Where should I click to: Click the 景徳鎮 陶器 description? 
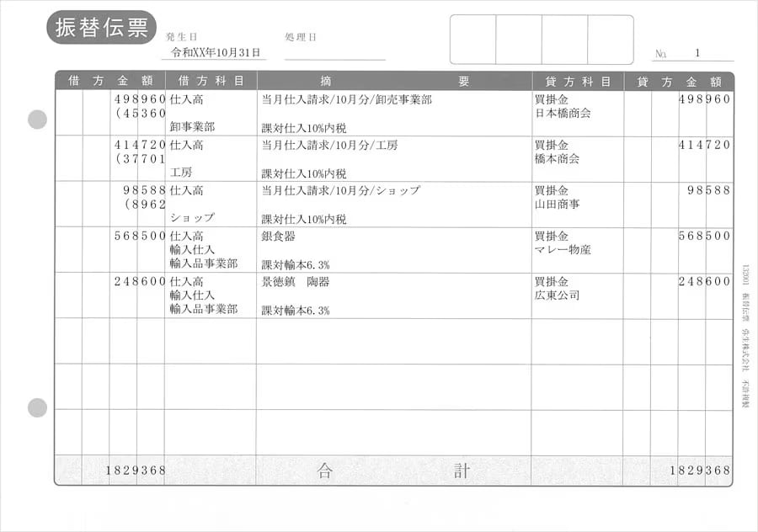(x=296, y=282)
